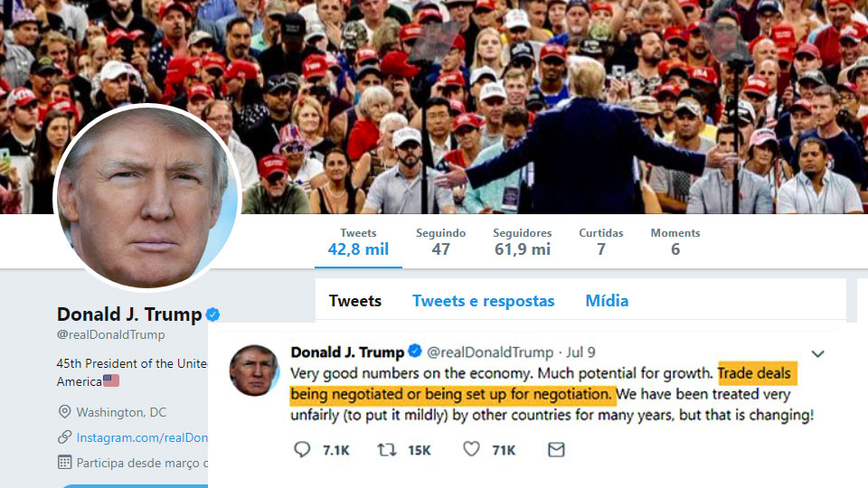The width and height of the screenshot is (868, 488).
Task: Click the envelope direct message icon
Action: (556, 449)
